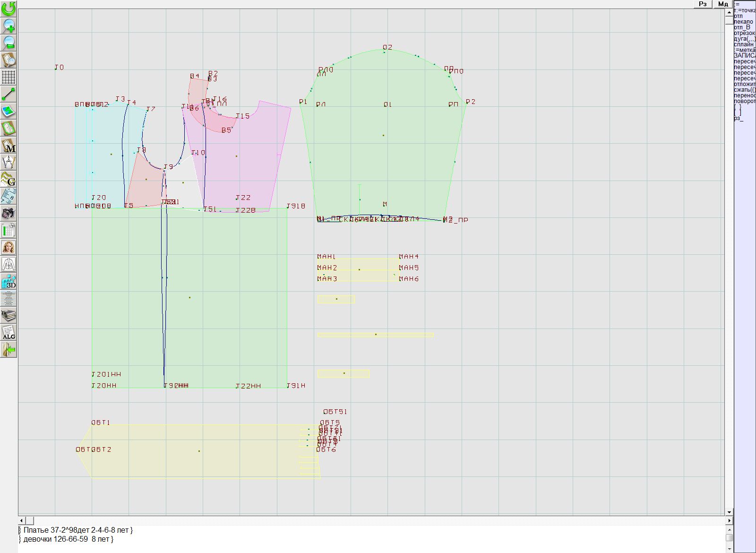Click the zoom in magnifier icon
This screenshot has width=756, height=553.
pos(9,26)
